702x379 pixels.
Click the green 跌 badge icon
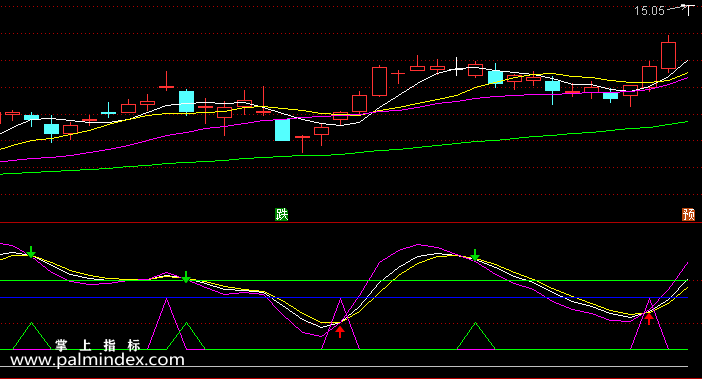point(282,214)
